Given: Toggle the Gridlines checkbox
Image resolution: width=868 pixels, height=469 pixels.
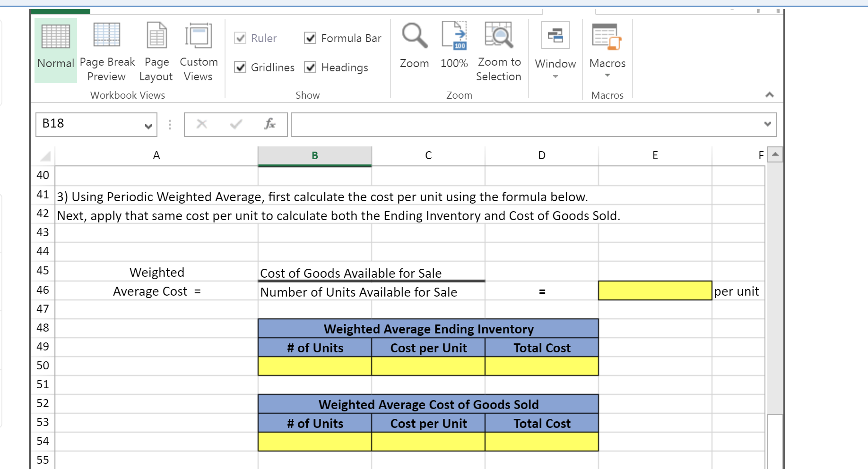Looking at the screenshot, I should pyautogui.click(x=240, y=68).
